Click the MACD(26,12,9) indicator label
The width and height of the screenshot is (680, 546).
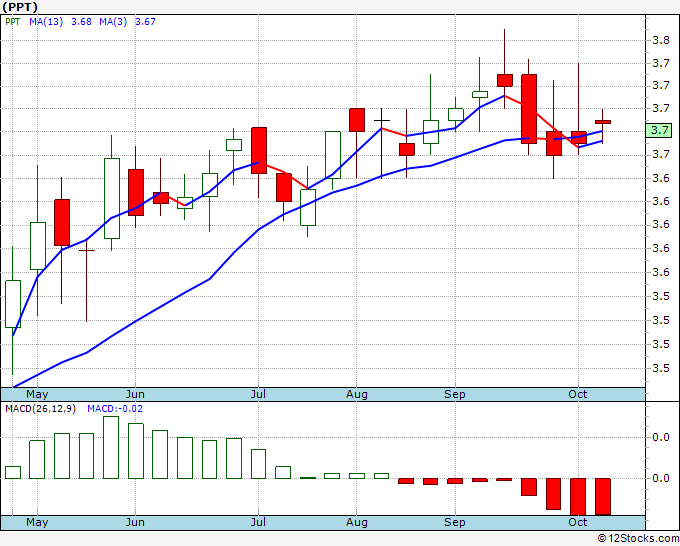pyautogui.click(x=40, y=409)
